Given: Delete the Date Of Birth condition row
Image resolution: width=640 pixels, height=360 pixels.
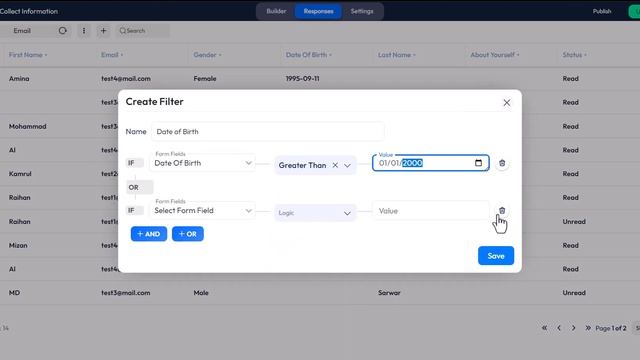Looking at the screenshot, I should [502, 163].
